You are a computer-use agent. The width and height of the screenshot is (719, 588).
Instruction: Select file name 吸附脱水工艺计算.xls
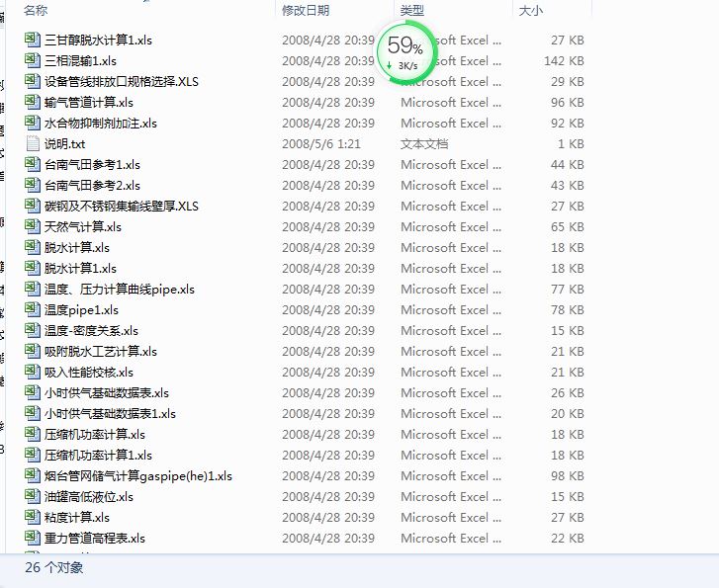[x=101, y=351]
